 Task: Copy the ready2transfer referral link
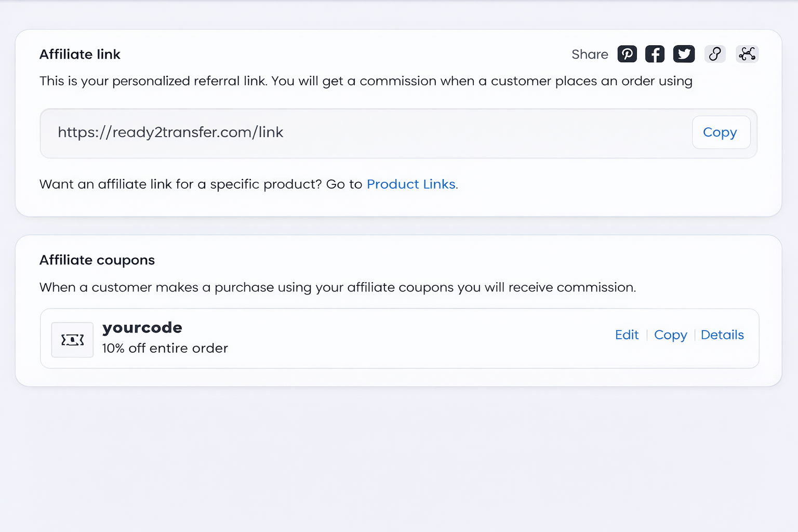click(720, 132)
